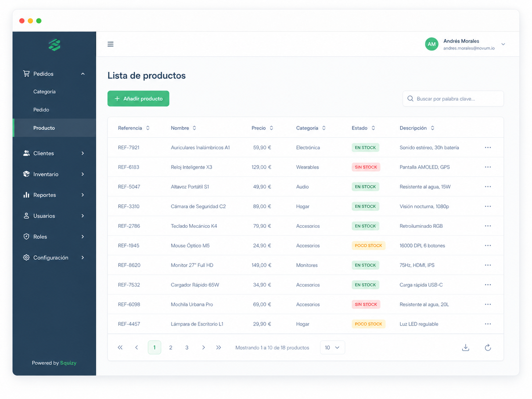Open the rows-per-page dropdown showing 10
The image size is (532, 399).
(332, 348)
